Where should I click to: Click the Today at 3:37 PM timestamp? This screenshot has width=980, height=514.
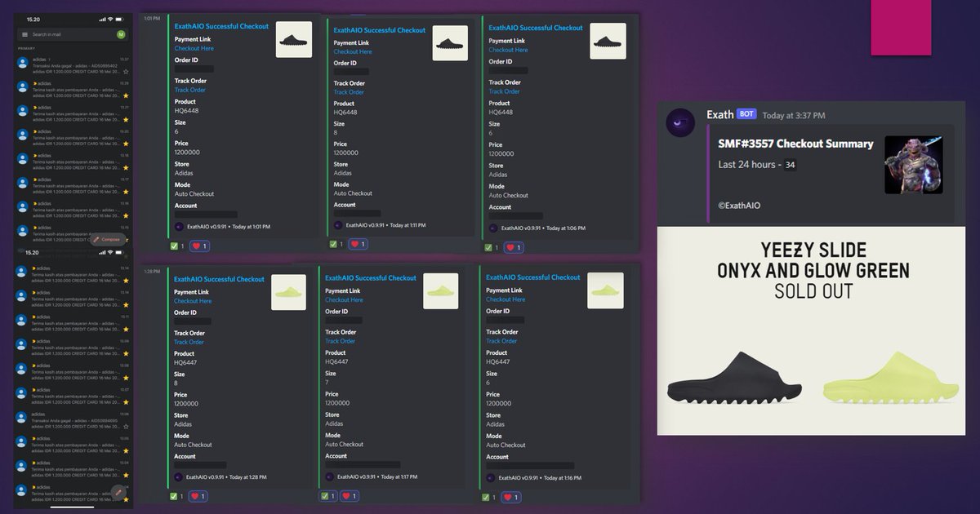click(x=794, y=116)
